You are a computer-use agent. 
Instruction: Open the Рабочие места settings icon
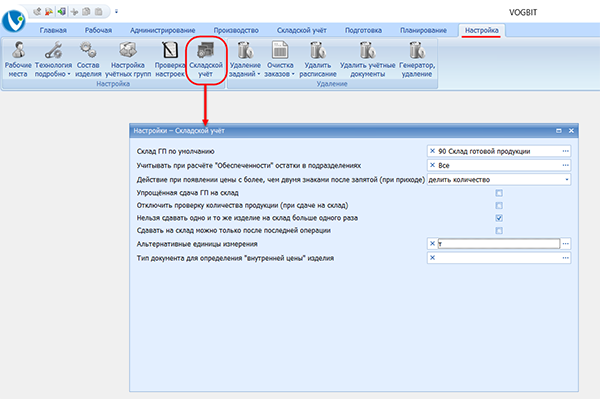tap(18, 50)
